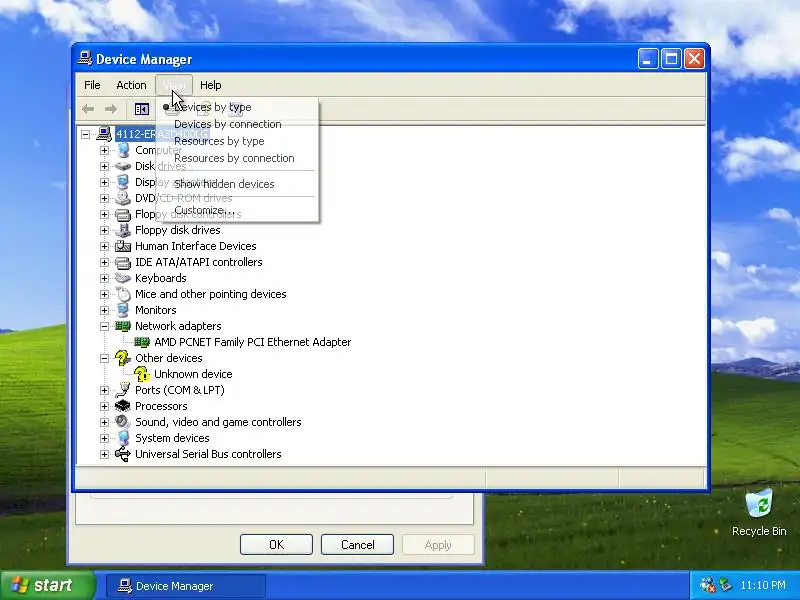Select Floppy disk drives label
This screenshot has width=800, height=600.
pos(178,230)
